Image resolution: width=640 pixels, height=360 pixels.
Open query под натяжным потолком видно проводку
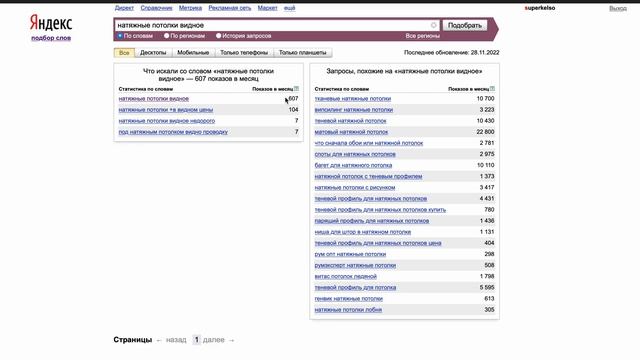coord(173,132)
